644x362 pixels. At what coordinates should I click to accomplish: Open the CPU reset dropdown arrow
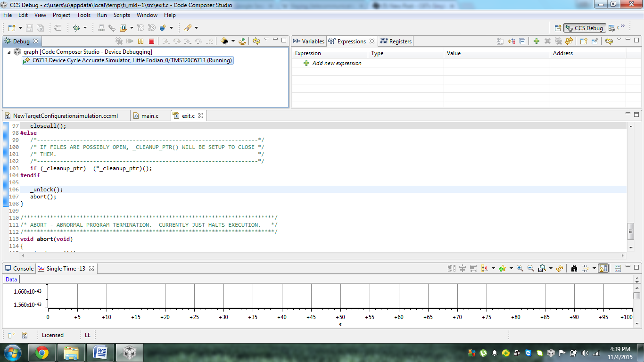click(x=233, y=41)
